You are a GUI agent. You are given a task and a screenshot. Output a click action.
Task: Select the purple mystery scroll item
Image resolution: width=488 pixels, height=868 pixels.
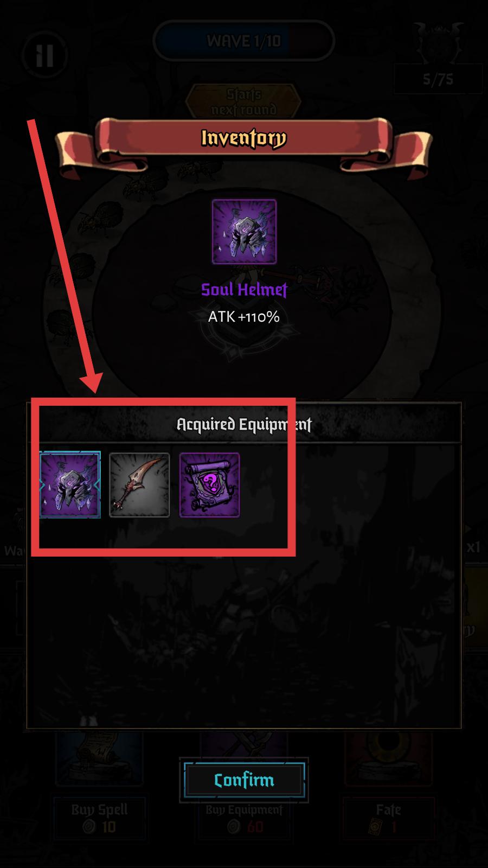209,485
